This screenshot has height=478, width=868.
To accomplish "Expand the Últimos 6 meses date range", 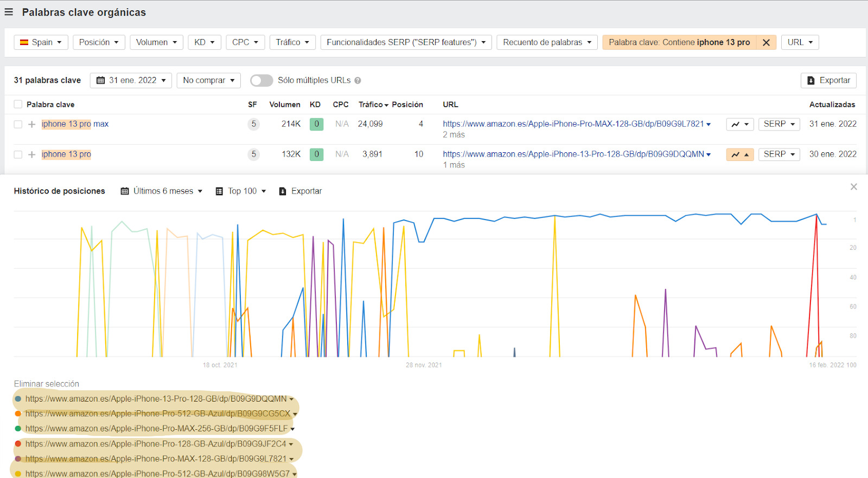I will [162, 191].
